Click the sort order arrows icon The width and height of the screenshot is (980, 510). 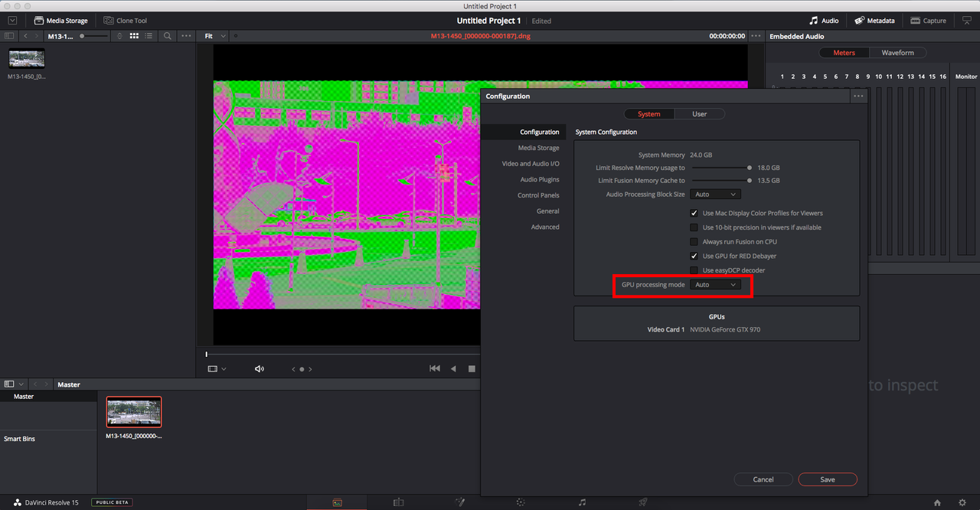(x=119, y=36)
